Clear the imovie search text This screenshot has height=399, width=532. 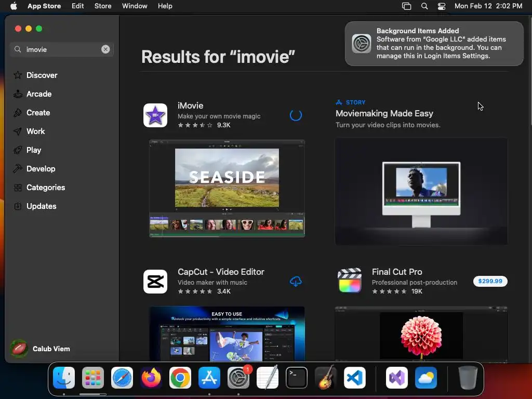105,49
